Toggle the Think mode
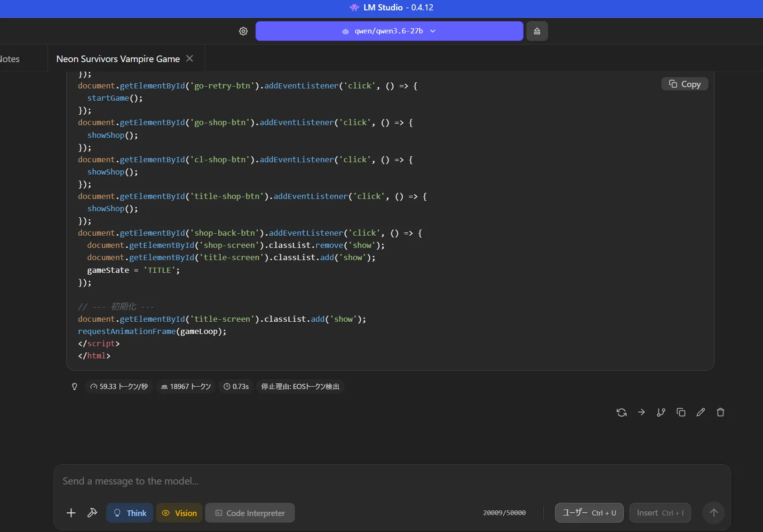The height and width of the screenshot is (532, 763). point(130,513)
